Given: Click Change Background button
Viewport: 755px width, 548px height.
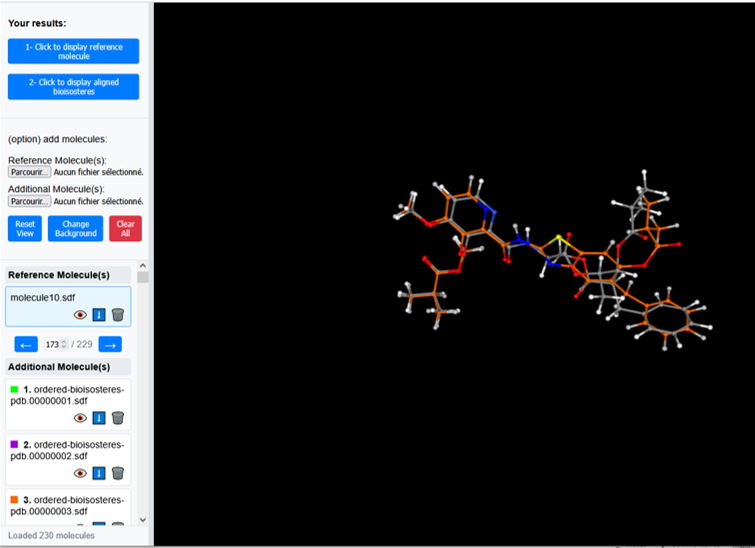Looking at the screenshot, I should 75,229.
